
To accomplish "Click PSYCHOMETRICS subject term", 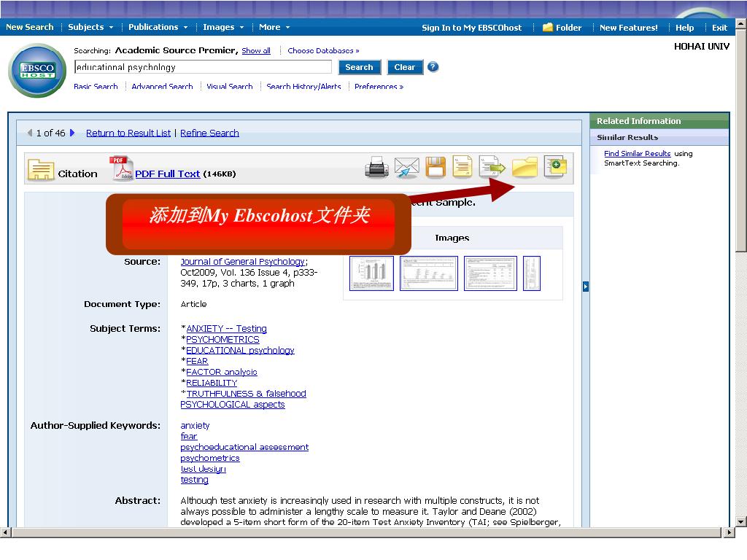I will 222,340.
